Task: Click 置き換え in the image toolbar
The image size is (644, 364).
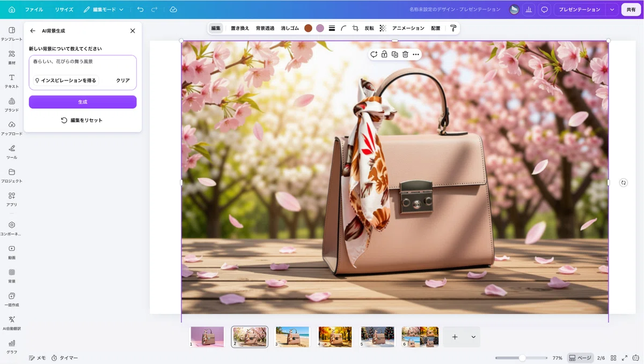Action: (240, 28)
